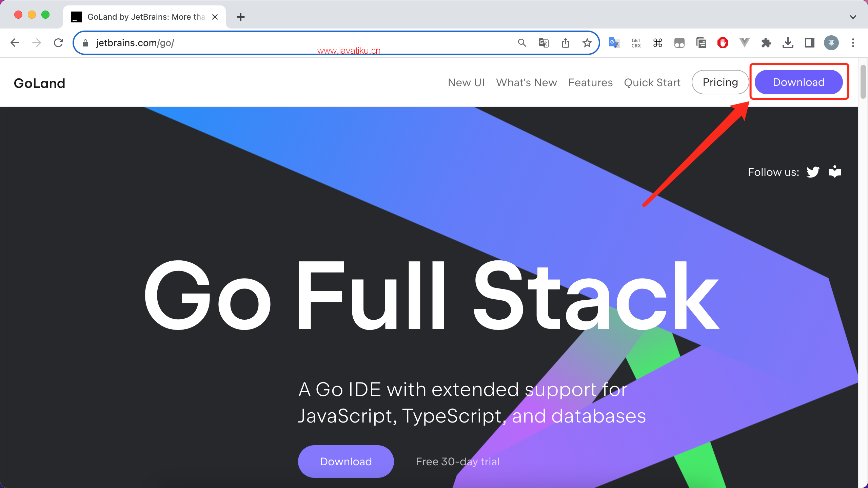
Task: Click the grey mask-shaped extension icon
Action: [679, 43]
